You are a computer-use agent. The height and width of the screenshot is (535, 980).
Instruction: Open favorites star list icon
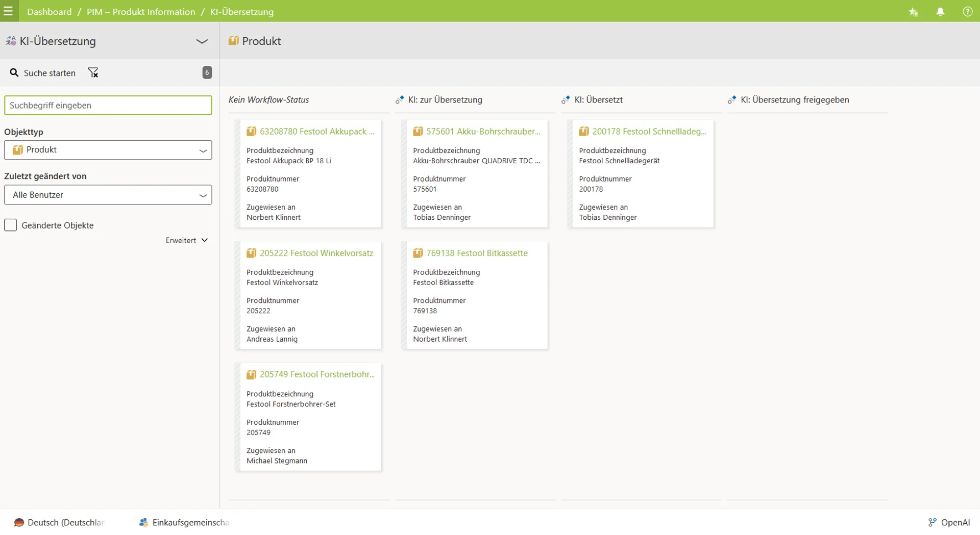914,12
